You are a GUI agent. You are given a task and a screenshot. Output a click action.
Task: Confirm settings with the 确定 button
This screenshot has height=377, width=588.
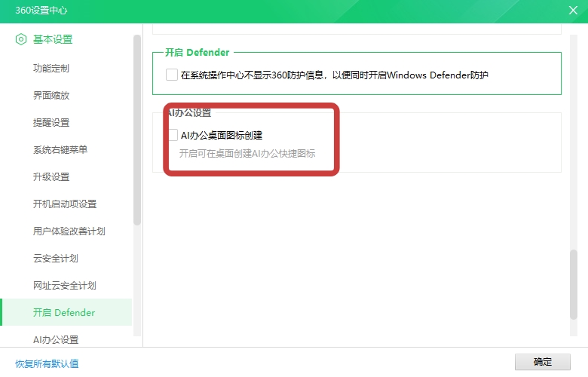(542, 362)
